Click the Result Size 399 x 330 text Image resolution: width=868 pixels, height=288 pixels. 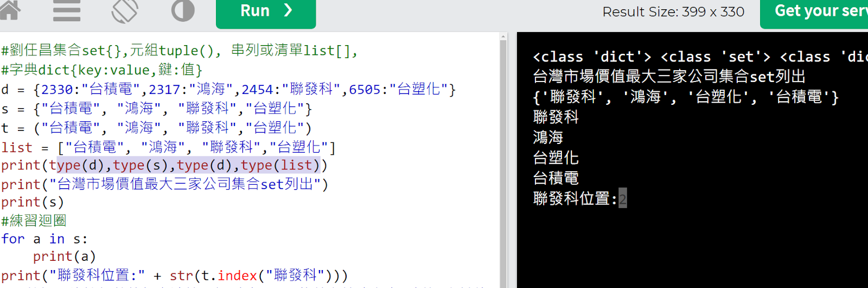(673, 12)
